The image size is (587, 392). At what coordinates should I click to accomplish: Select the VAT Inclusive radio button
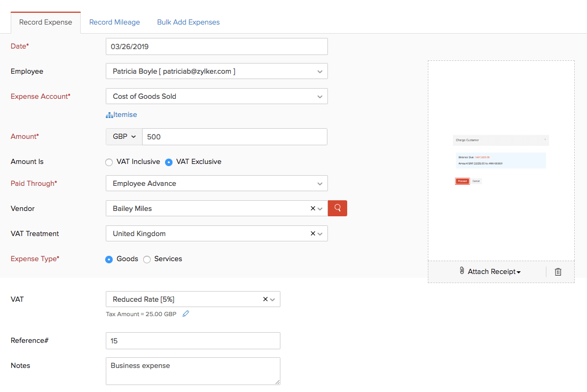109,162
